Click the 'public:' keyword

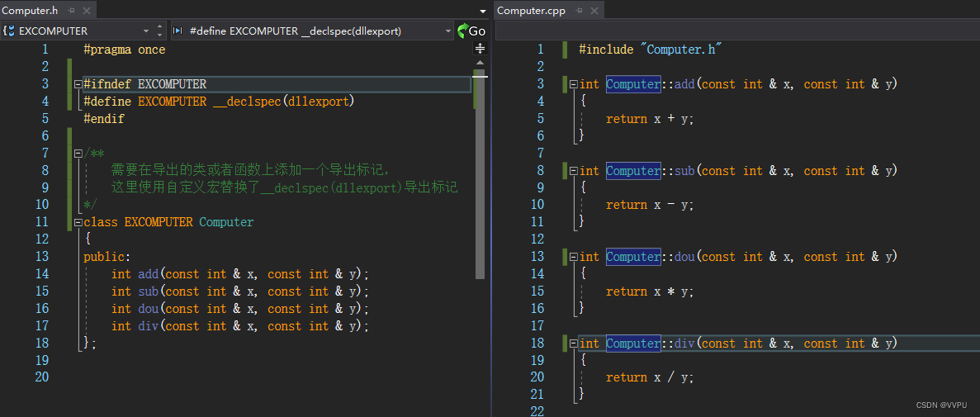click(107, 256)
